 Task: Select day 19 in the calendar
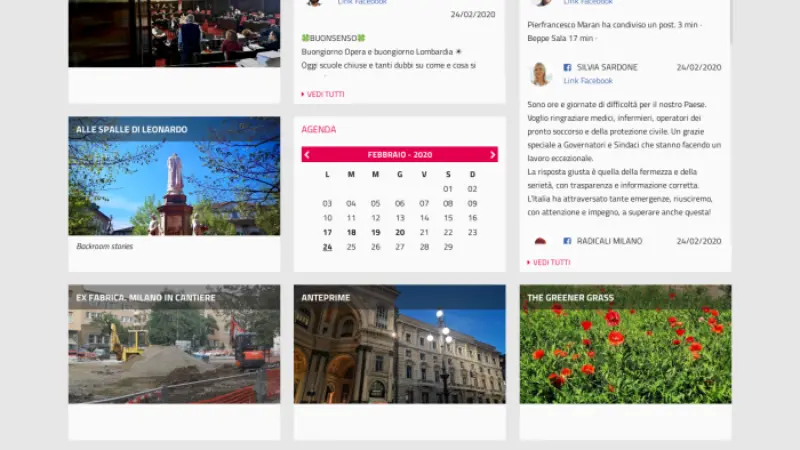(376, 232)
